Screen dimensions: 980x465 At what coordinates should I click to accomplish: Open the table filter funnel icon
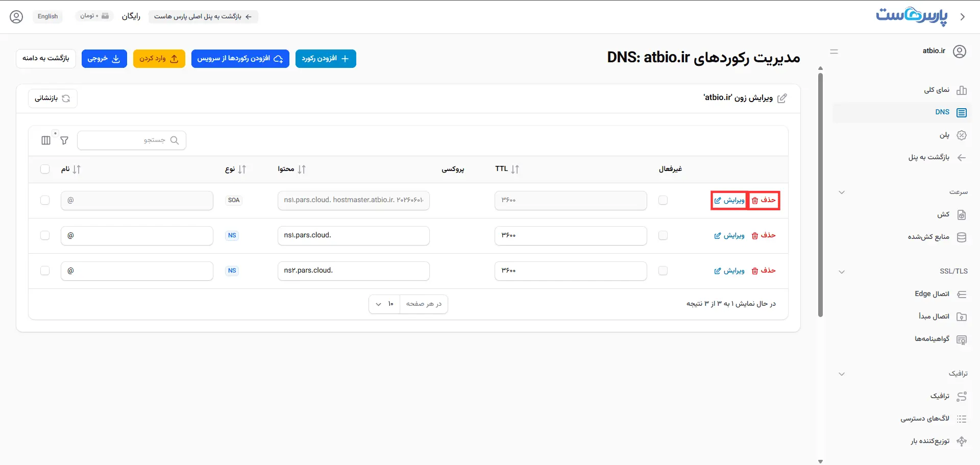pos(64,140)
